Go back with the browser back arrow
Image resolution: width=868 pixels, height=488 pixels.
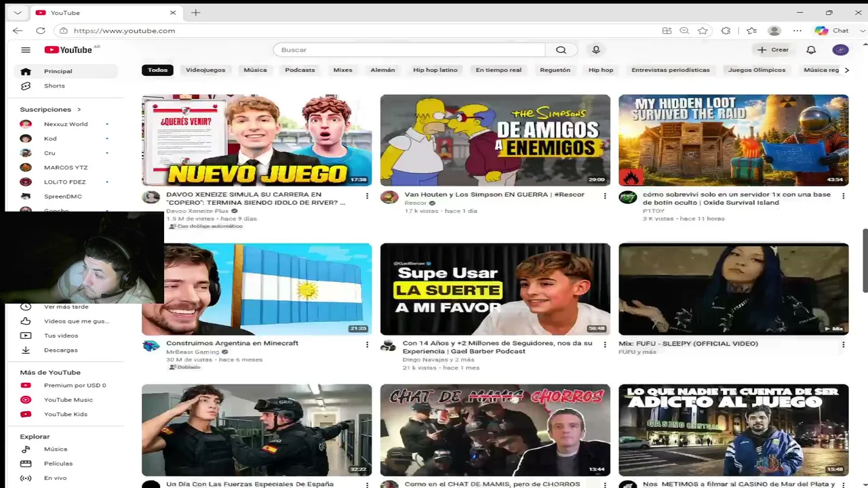(18, 30)
